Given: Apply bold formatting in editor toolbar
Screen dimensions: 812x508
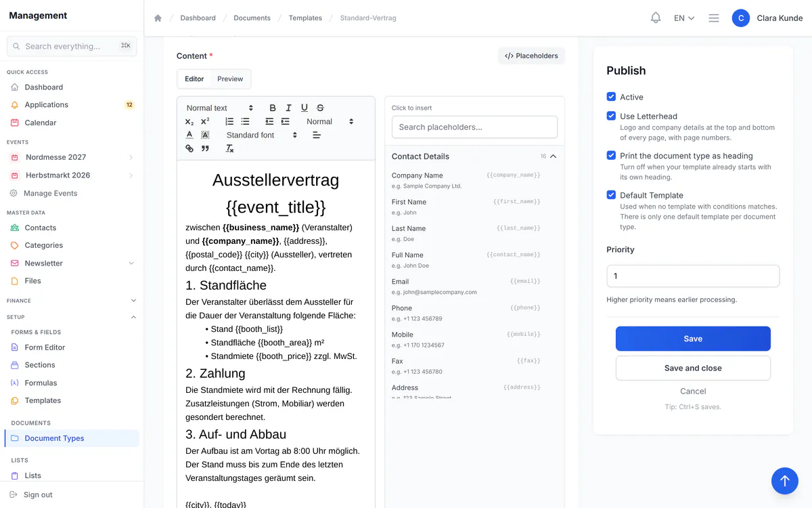Looking at the screenshot, I should [x=273, y=108].
